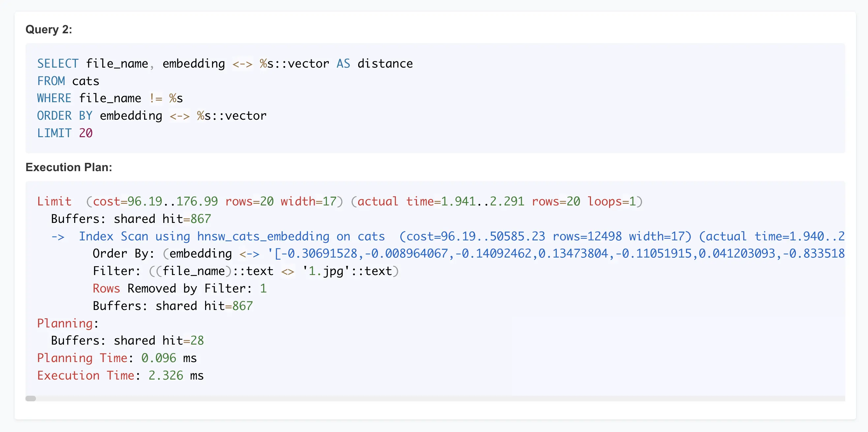Viewport: 868px width, 432px height.
Task: Click 'Planning Time: 0.096 ms'
Action: point(117,358)
